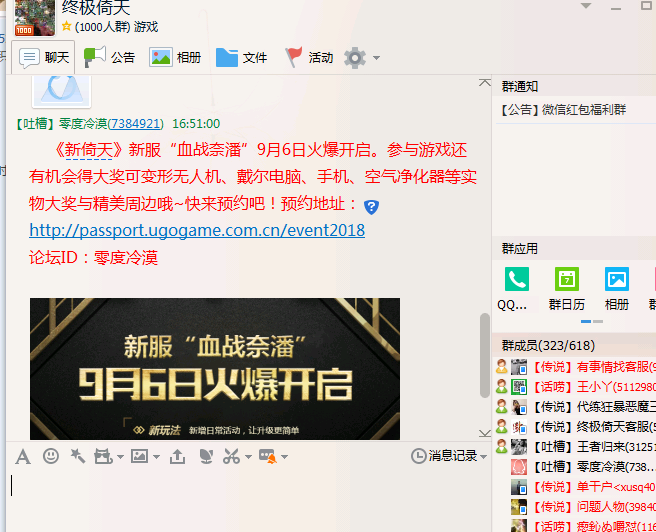Screen dimensions: 656x532
Task: Click the image thumbnail above the message
Action: (x=62, y=90)
